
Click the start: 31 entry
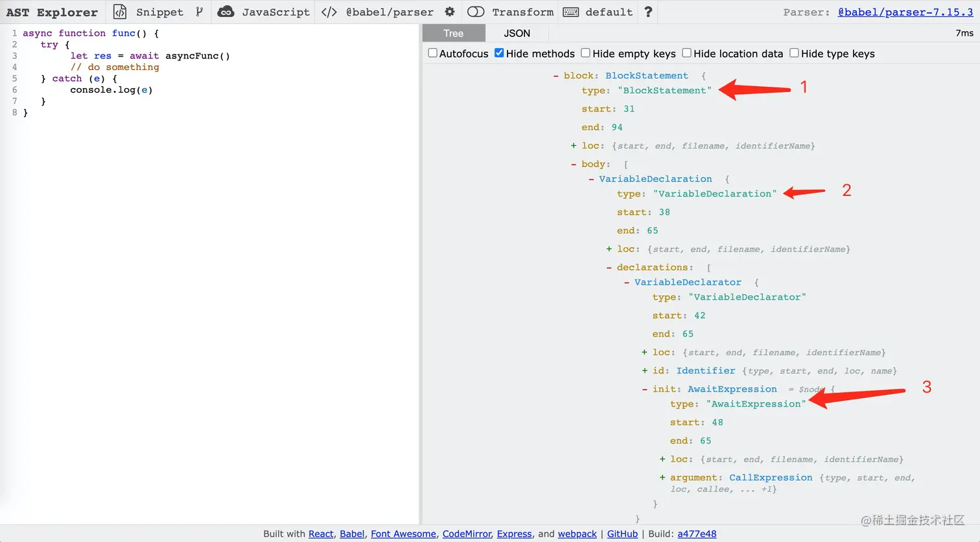[608, 109]
